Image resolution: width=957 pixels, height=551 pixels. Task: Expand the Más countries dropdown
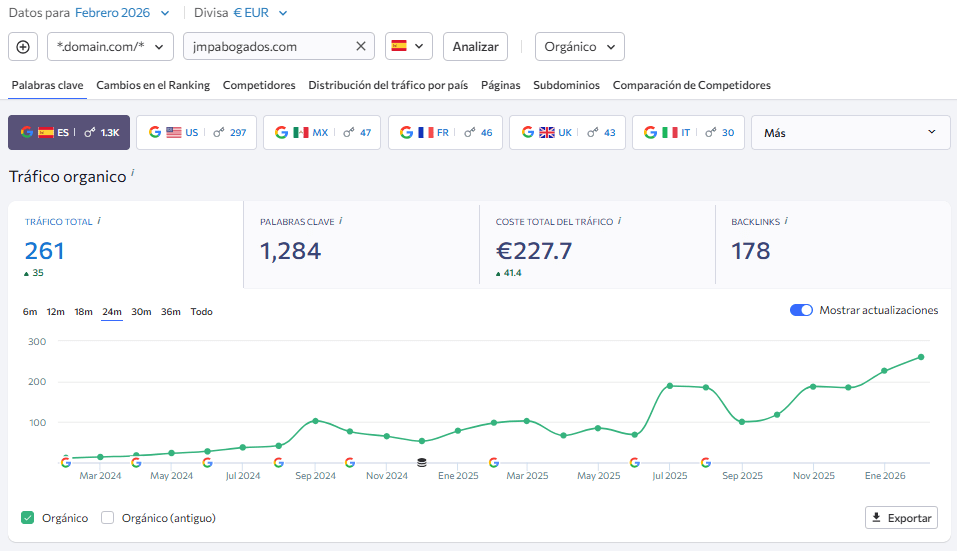click(850, 132)
